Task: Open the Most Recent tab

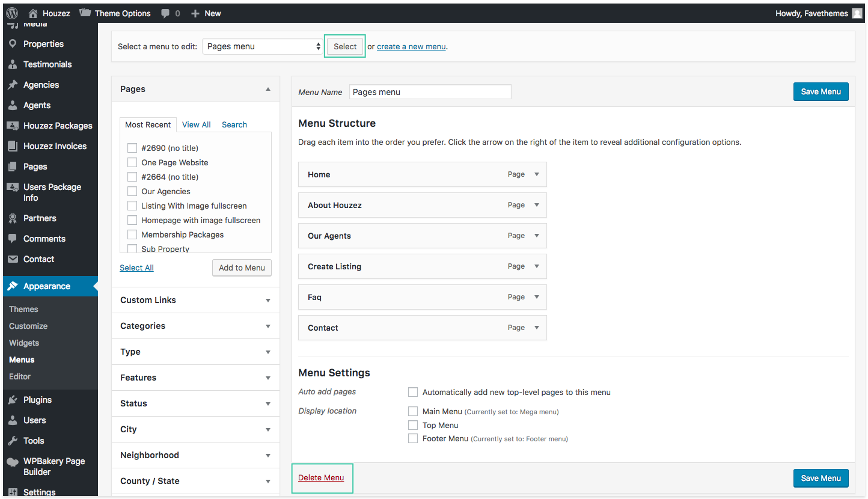Action: (x=148, y=124)
